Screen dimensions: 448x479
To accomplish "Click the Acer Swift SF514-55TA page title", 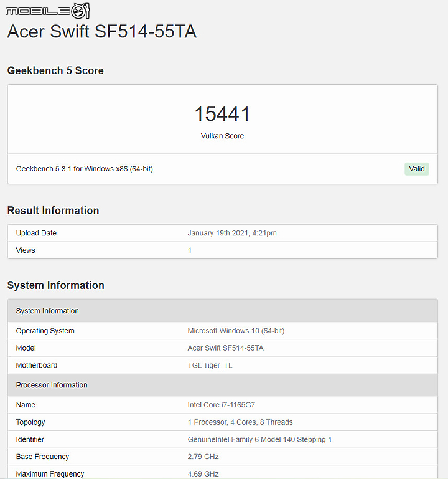I will pos(101,32).
